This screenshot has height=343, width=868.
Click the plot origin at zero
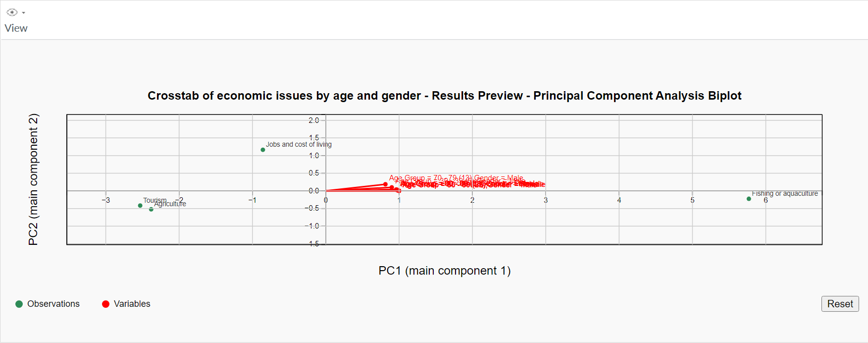326,191
